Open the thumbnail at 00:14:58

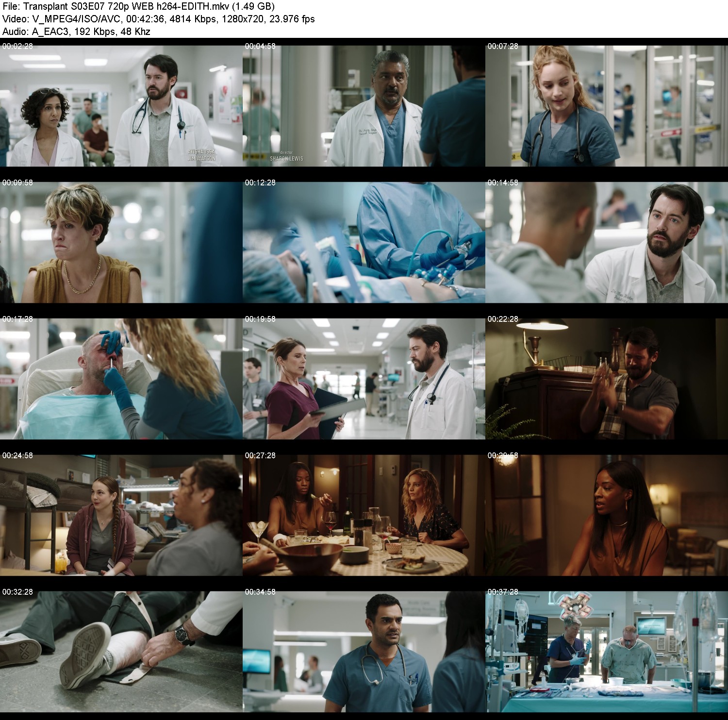tap(607, 242)
